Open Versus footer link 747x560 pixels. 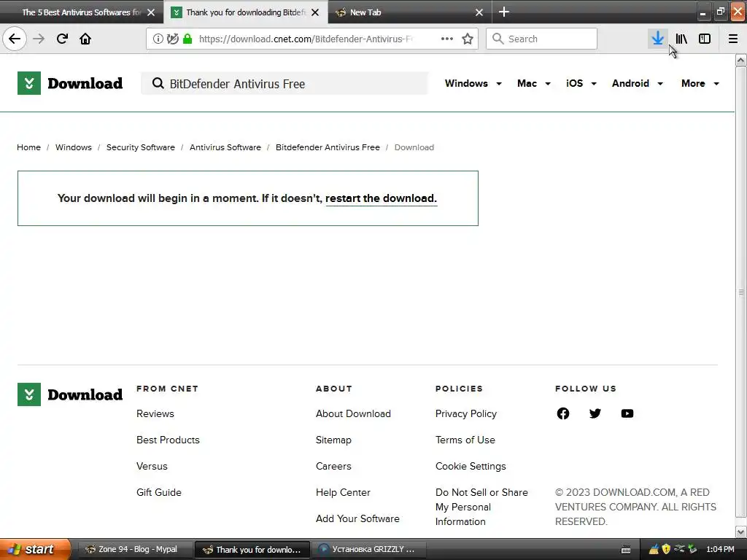pyautogui.click(x=152, y=466)
